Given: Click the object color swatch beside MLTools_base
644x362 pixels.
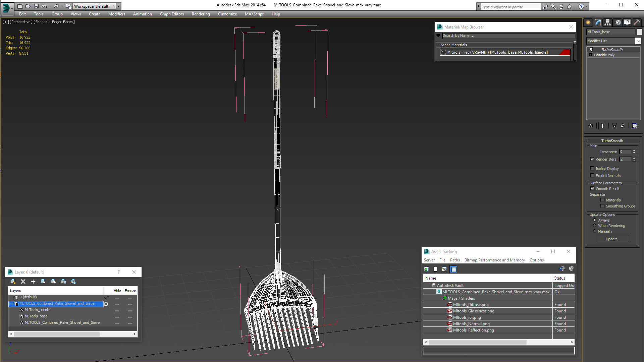Looking at the screenshot, I should [639, 32].
